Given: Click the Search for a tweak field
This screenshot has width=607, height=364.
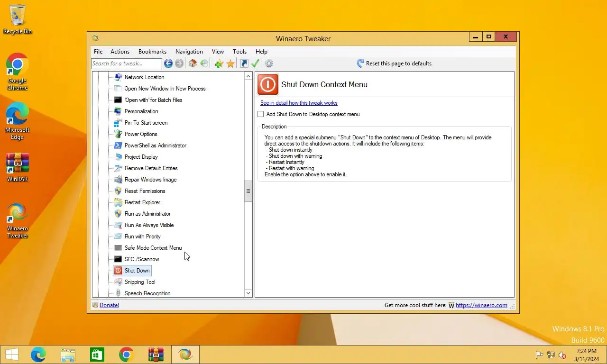Looking at the screenshot, I should click(127, 64).
